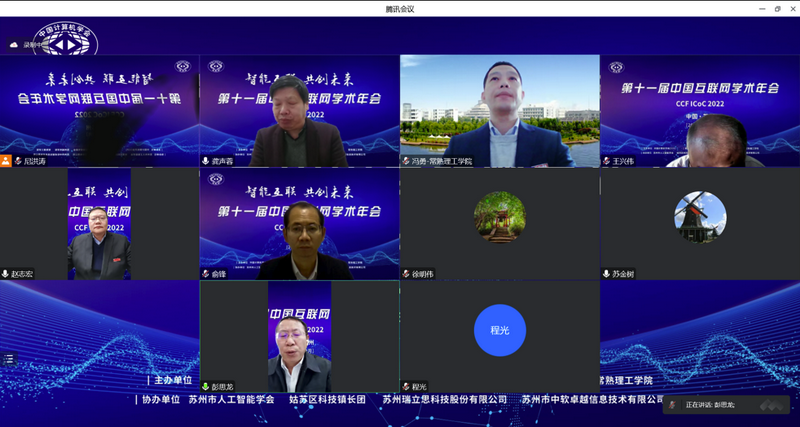Click the muted microphone icon in speaking bar
This screenshot has width=800, height=427.
pos(672,405)
